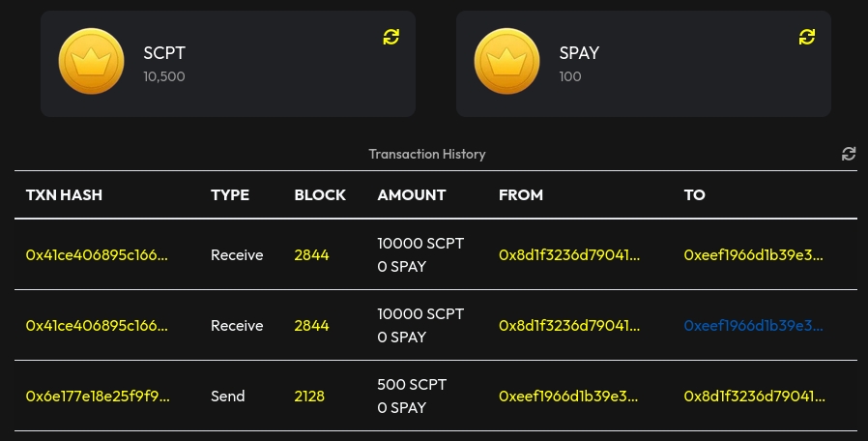Open first row txn hash 0x41ce406895c166

click(x=97, y=255)
